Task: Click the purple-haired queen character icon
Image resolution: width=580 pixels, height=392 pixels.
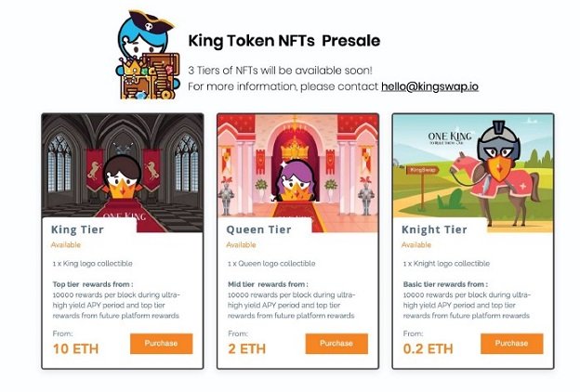Action: tap(296, 181)
